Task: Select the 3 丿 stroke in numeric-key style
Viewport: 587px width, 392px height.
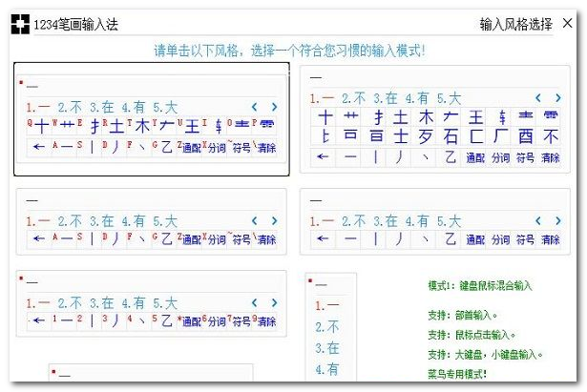Action: pyautogui.click(x=115, y=320)
